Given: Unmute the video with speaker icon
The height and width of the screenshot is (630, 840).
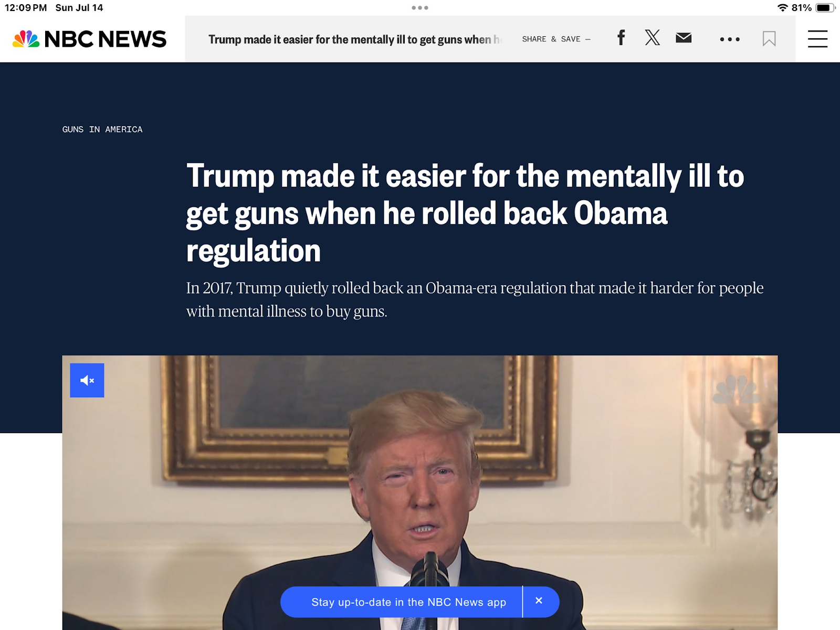Looking at the screenshot, I should tap(87, 380).
